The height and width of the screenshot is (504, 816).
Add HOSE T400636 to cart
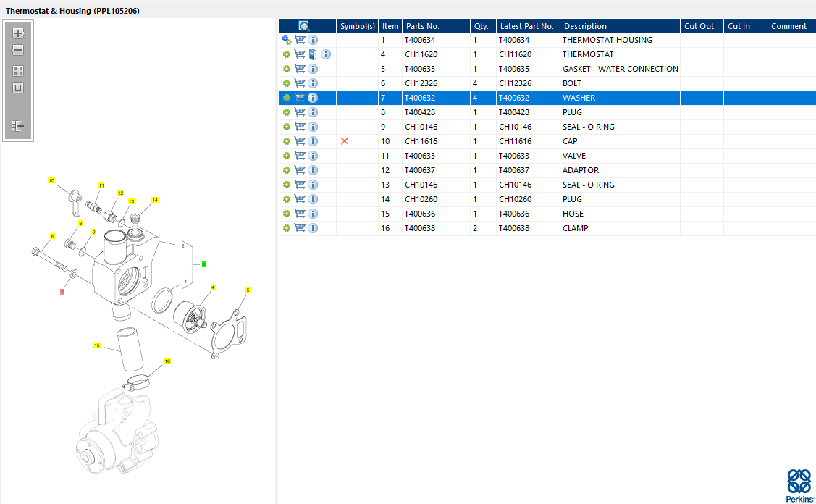[x=300, y=213]
